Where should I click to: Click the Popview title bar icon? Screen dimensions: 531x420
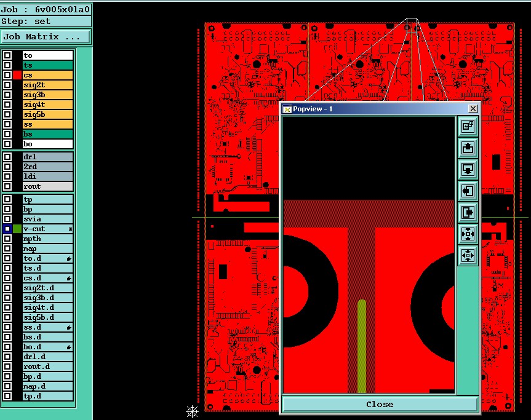[287, 109]
